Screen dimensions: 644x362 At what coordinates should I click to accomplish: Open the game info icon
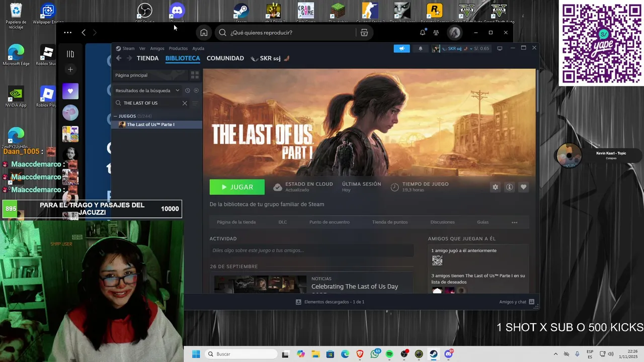(x=509, y=187)
